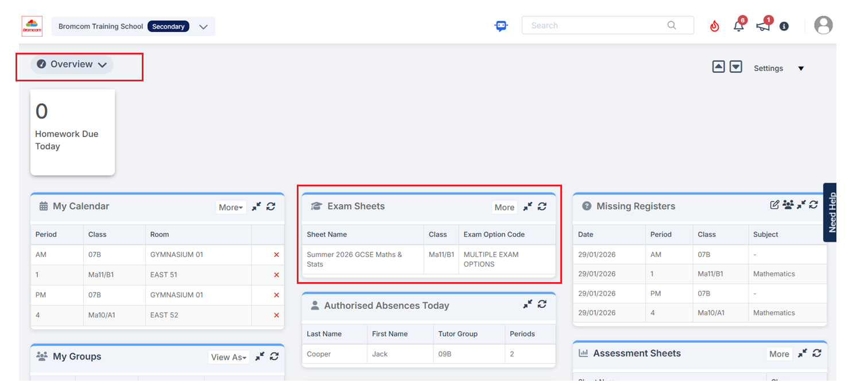
Task: Click the info circle icon
Action: point(784,26)
